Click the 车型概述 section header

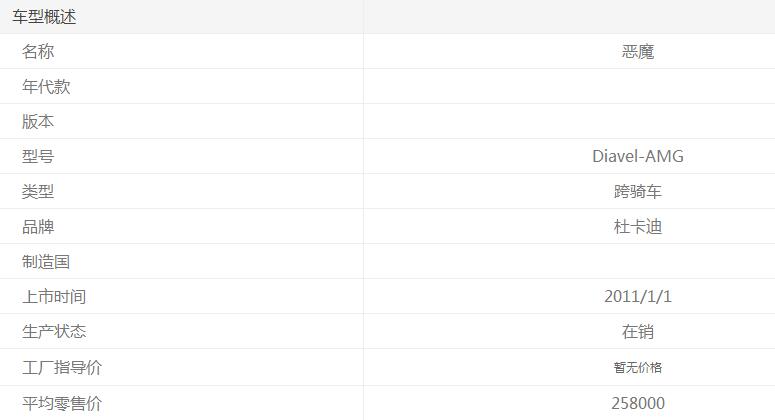coord(44,17)
